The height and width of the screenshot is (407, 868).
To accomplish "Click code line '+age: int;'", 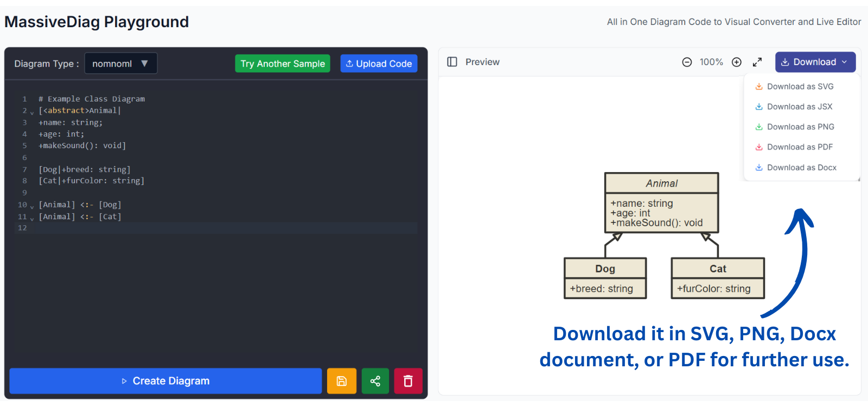I will (x=61, y=134).
